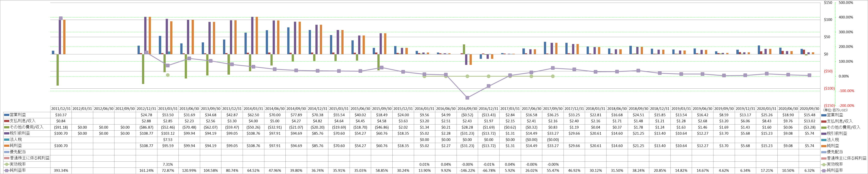The height and width of the screenshot is (174, 868).
Task: Select the $28.28 other expense cell
Action: (x=467, y=127)
